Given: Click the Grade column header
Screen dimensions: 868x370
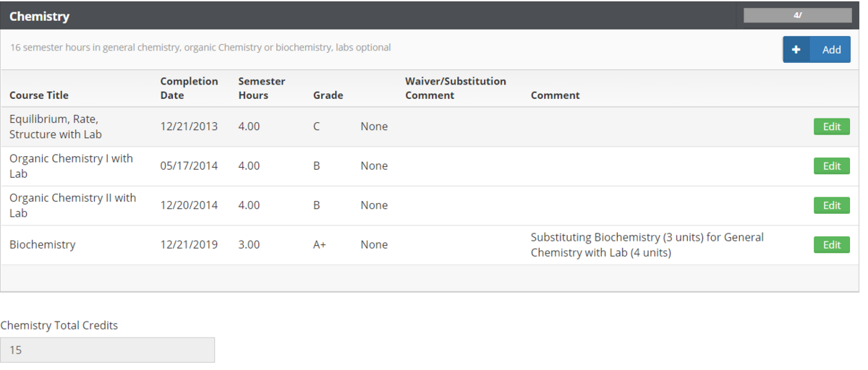Looking at the screenshot, I should click(328, 95).
